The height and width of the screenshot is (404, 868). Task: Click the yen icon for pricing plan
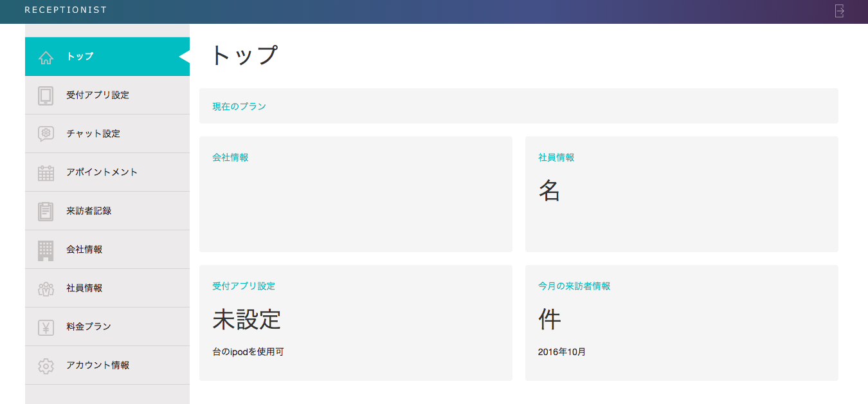click(x=46, y=327)
